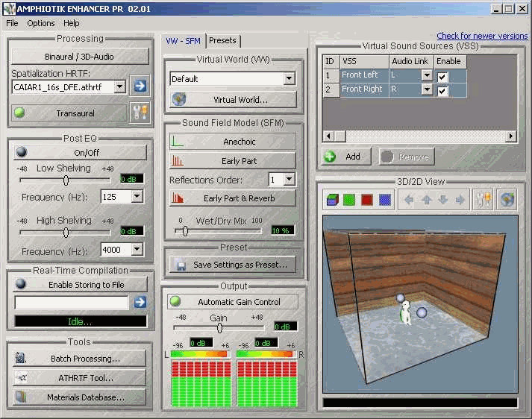Switch to blue 2D plane view
Image resolution: width=532 pixels, height=419 pixels.
tap(384, 200)
